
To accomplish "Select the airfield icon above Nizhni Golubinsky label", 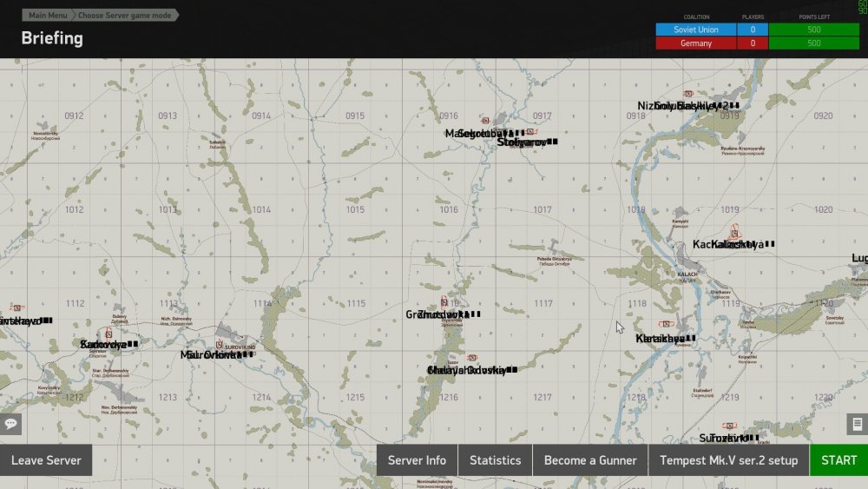I will [x=688, y=94].
